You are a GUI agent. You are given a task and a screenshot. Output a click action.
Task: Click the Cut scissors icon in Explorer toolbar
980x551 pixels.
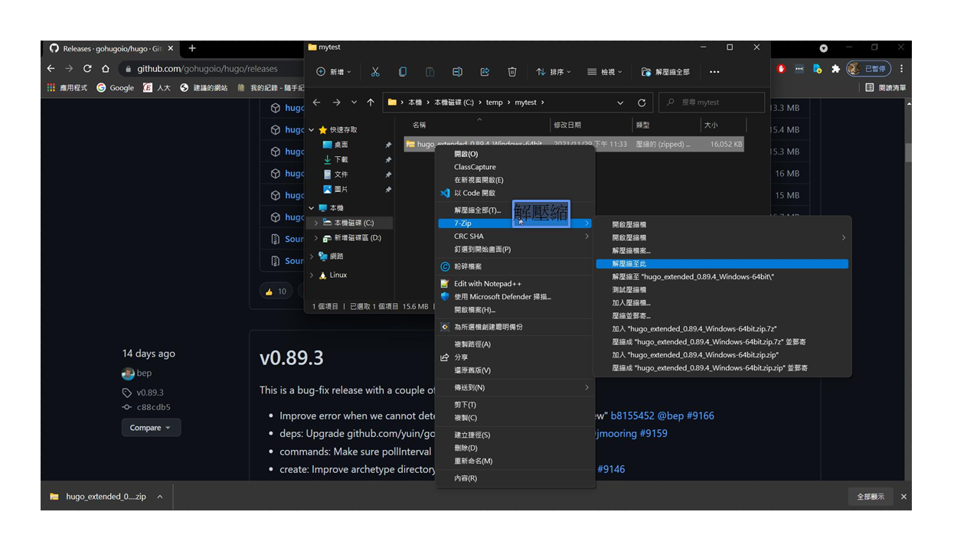[375, 72]
